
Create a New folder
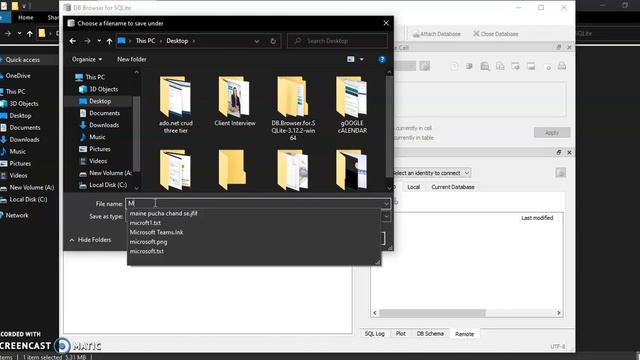point(131,59)
